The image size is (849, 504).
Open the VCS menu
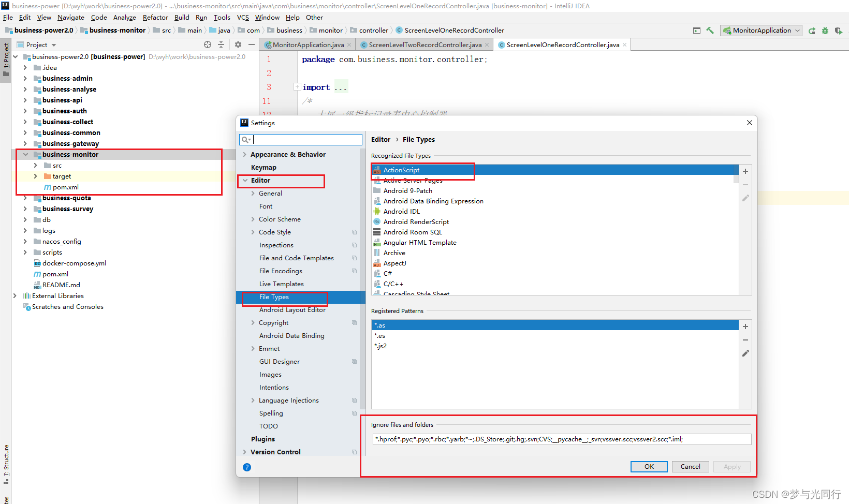coord(243,18)
